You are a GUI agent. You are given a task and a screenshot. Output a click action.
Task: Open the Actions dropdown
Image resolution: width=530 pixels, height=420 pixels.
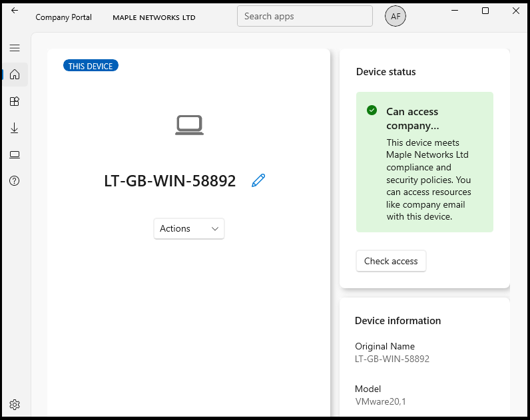189,228
